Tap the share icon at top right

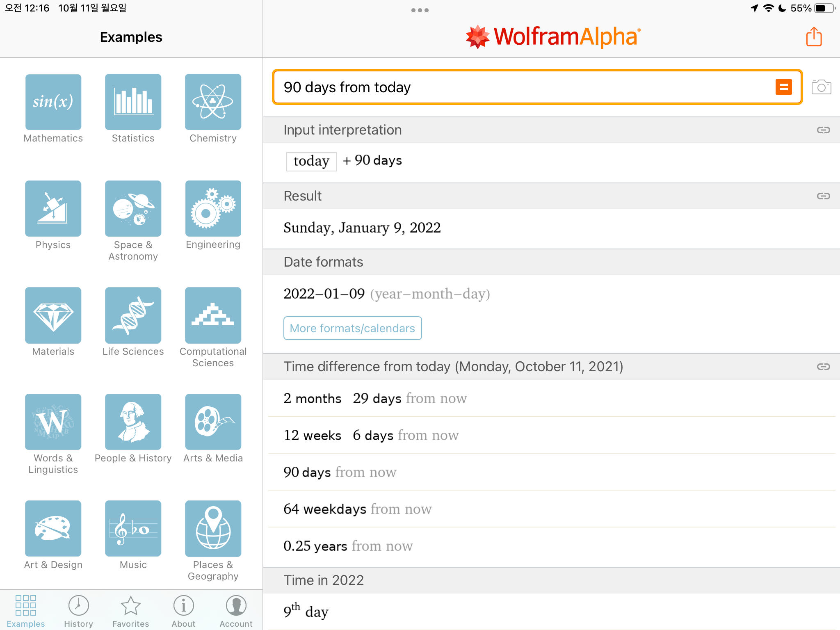(x=814, y=37)
